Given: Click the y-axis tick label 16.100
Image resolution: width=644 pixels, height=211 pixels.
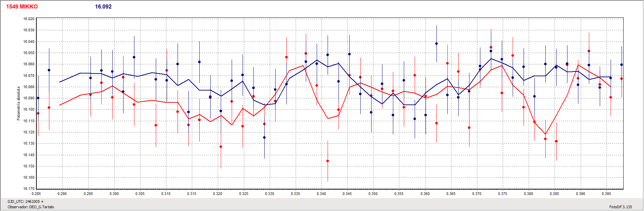Looking at the screenshot, I should 29,110.
